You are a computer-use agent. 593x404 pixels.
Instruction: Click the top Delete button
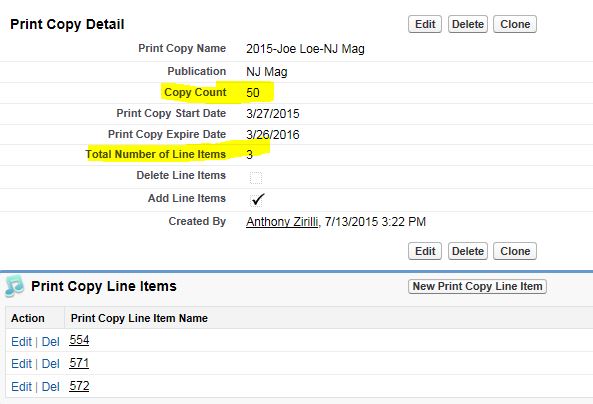click(468, 24)
